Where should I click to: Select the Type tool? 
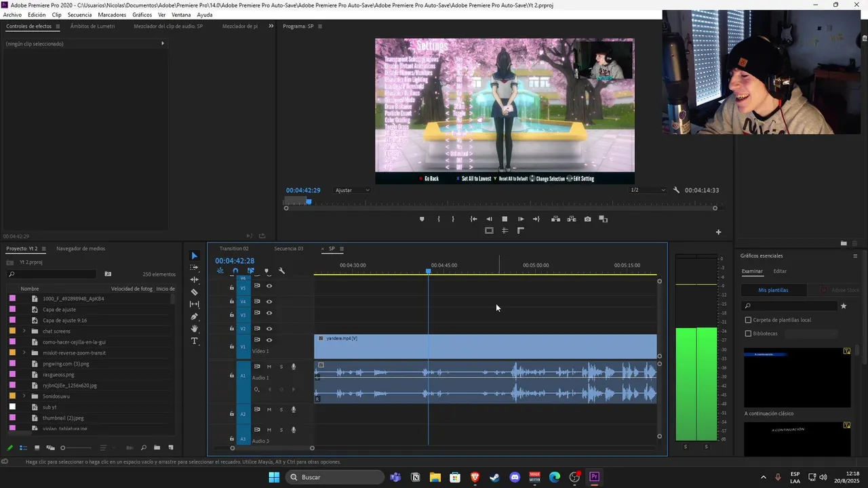click(x=195, y=341)
